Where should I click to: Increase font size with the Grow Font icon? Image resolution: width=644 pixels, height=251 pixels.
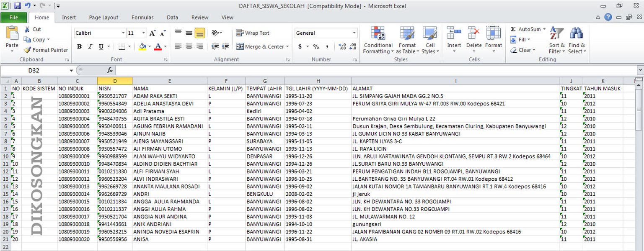[153, 33]
